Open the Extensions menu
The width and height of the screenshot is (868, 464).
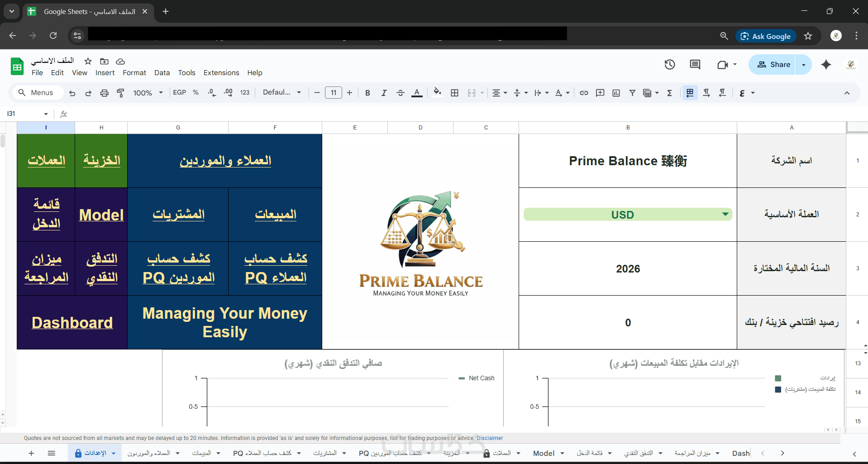pos(221,73)
